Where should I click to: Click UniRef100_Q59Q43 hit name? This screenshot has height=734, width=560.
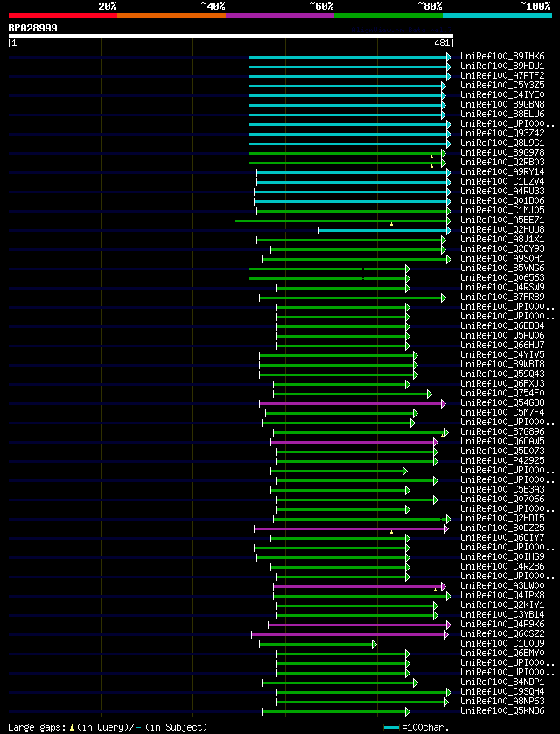[x=502, y=374]
